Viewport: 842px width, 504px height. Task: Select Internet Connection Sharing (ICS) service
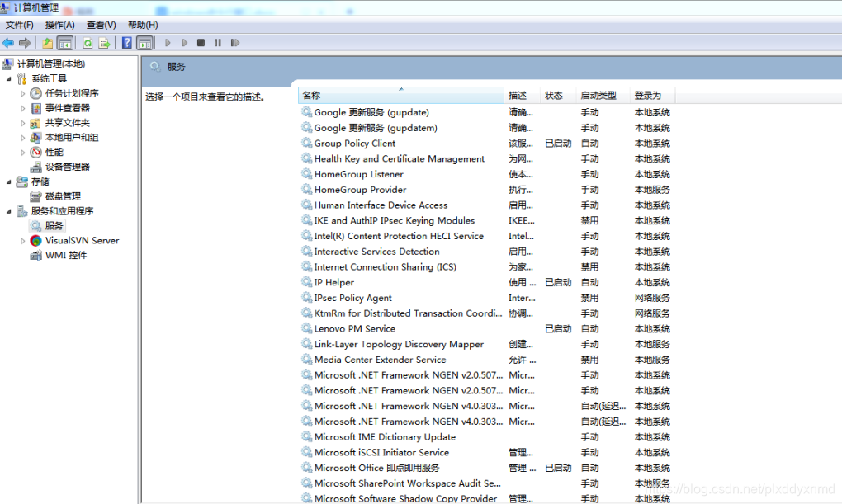385,267
